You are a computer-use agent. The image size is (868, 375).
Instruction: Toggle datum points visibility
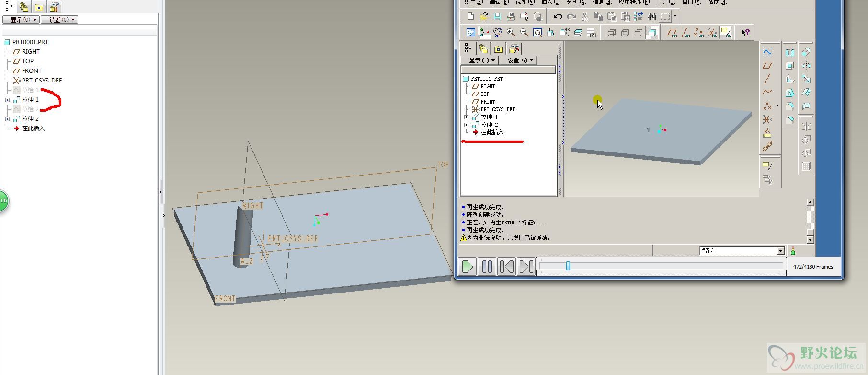pyautogui.click(x=699, y=33)
